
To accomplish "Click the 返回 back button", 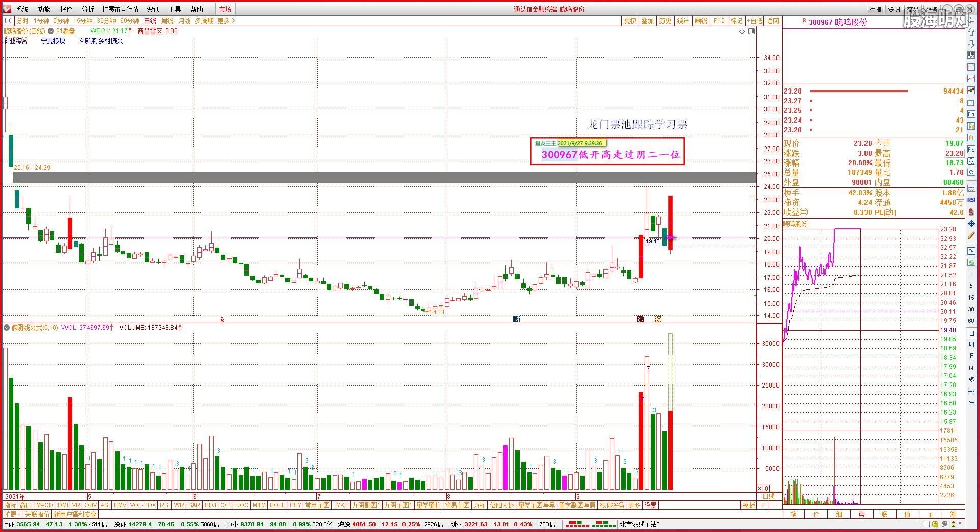I will coord(773,21).
